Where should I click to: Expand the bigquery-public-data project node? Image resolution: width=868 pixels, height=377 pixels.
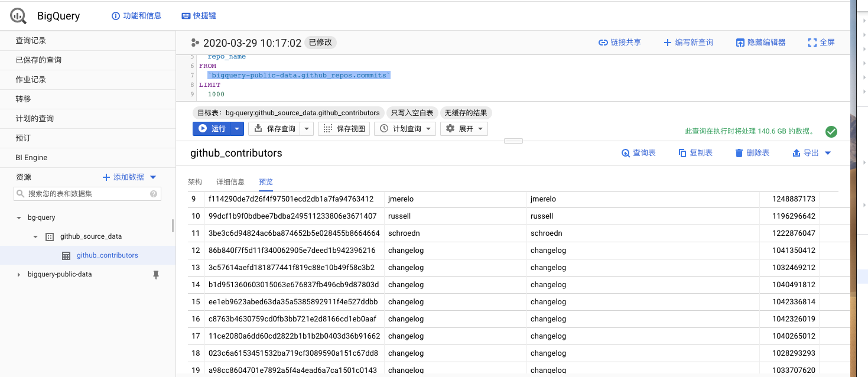(x=19, y=275)
